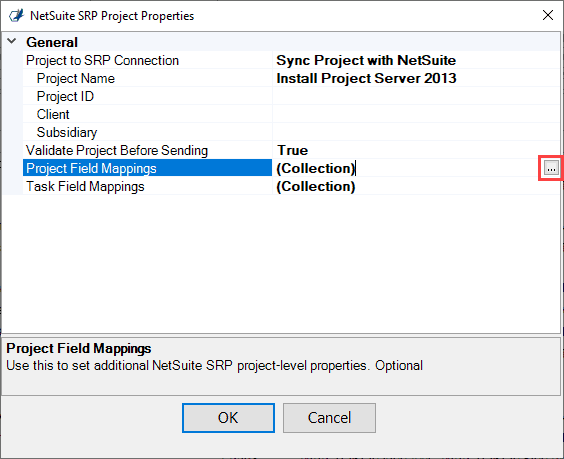Select the Project Name property label

tap(76, 78)
